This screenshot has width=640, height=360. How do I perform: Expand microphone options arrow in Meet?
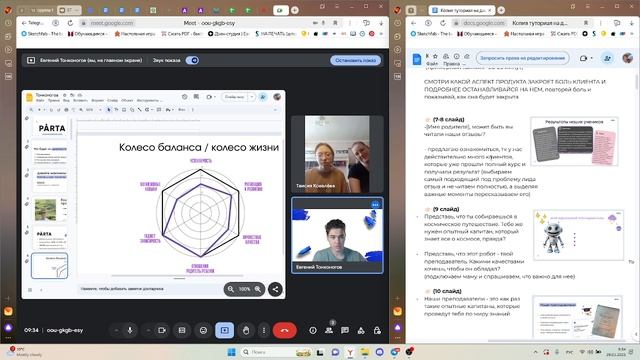pos(116,330)
